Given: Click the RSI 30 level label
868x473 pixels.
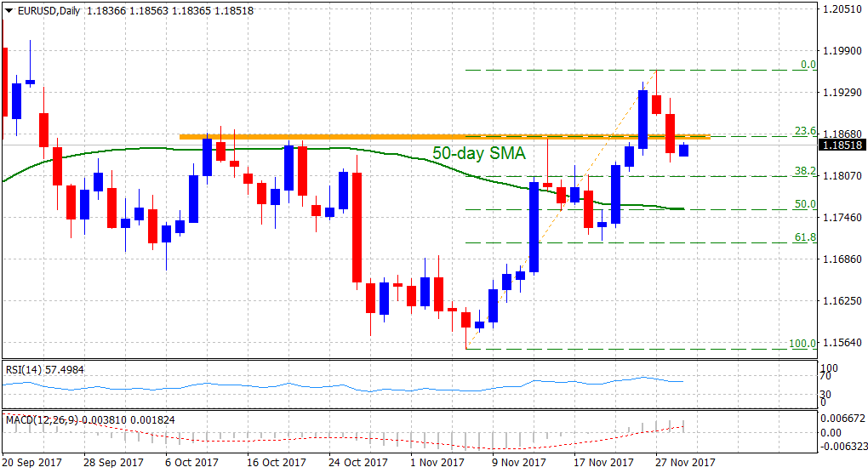Looking at the screenshot, I should 825,395.
